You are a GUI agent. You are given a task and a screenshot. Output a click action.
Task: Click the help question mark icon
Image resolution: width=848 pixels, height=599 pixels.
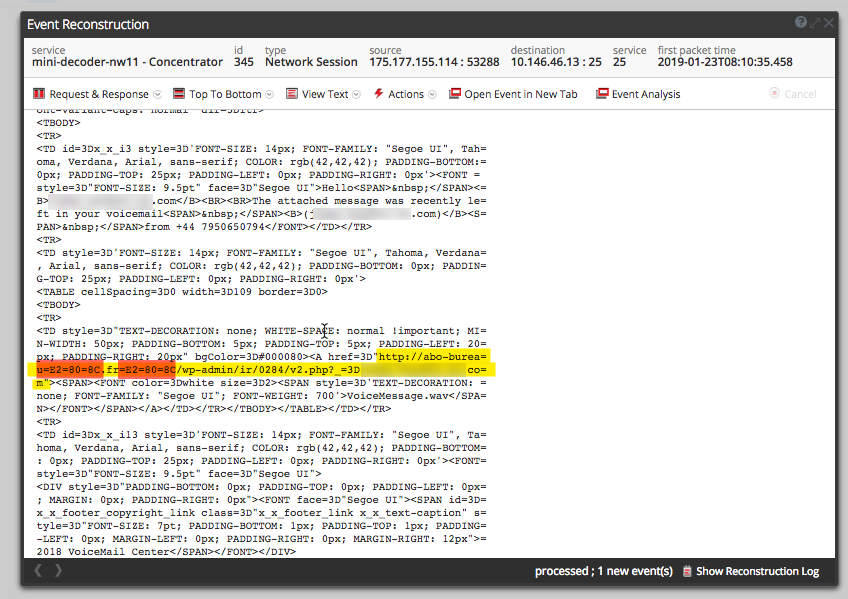coord(800,22)
